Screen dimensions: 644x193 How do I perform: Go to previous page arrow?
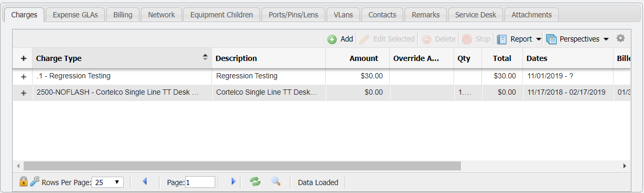145,181
